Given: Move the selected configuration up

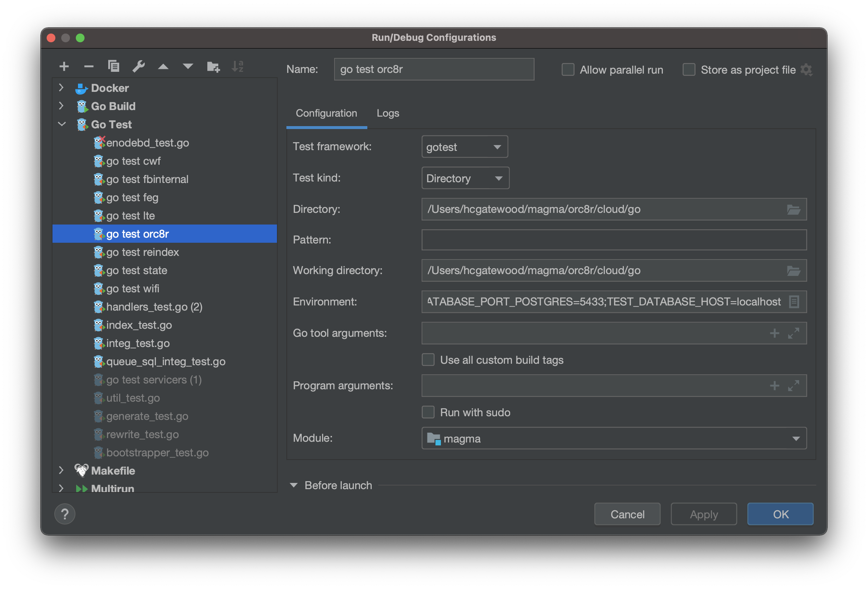Looking at the screenshot, I should 163,66.
